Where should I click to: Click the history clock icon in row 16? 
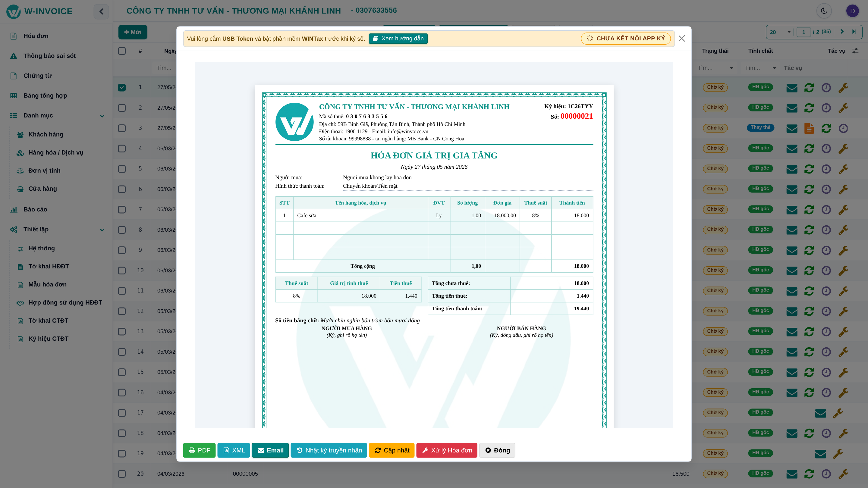click(826, 392)
